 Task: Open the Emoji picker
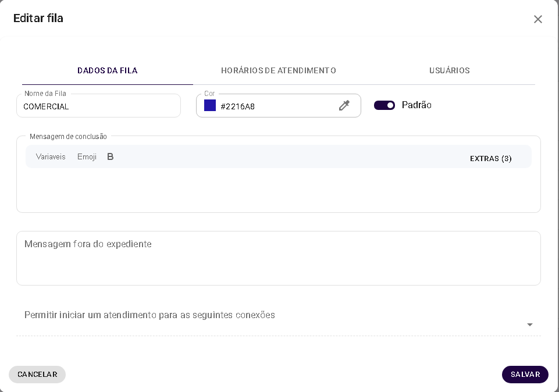pyautogui.click(x=86, y=156)
